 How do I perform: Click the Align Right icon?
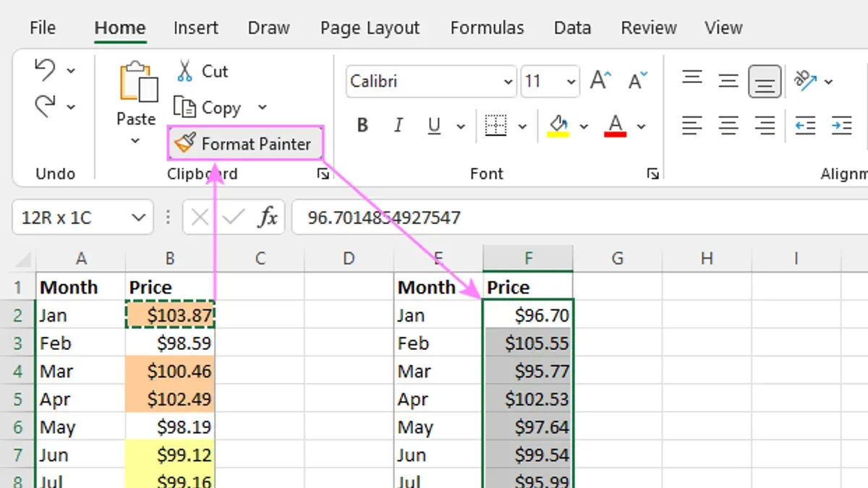pos(765,126)
